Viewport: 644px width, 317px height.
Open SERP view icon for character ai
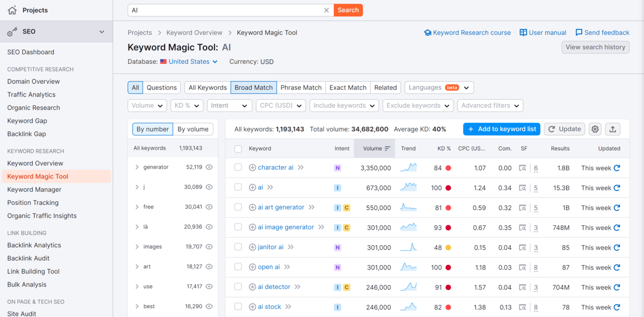pyautogui.click(x=522, y=168)
